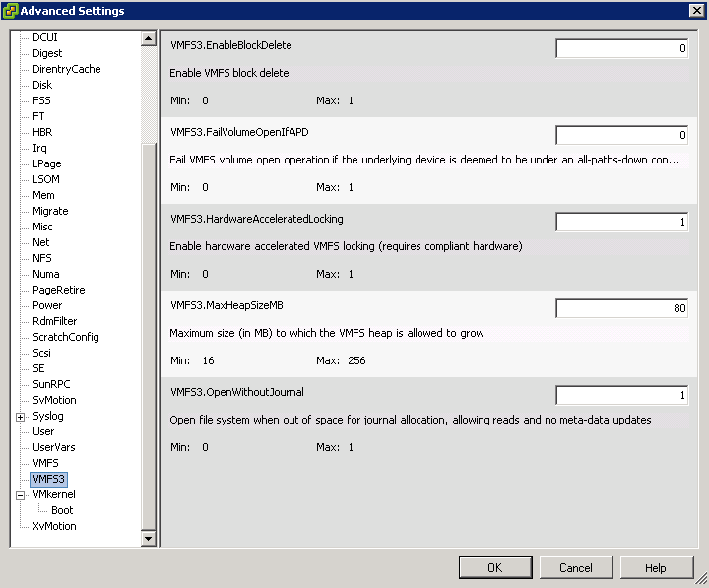Select Numa in the settings tree
The width and height of the screenshot is (709, 588).
point(45,274)
